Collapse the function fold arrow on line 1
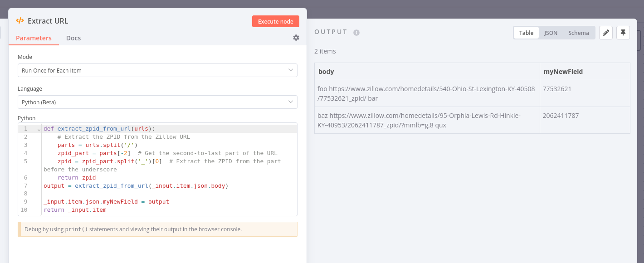This screenshot has width=644, height=263. [x=39, y=129]
